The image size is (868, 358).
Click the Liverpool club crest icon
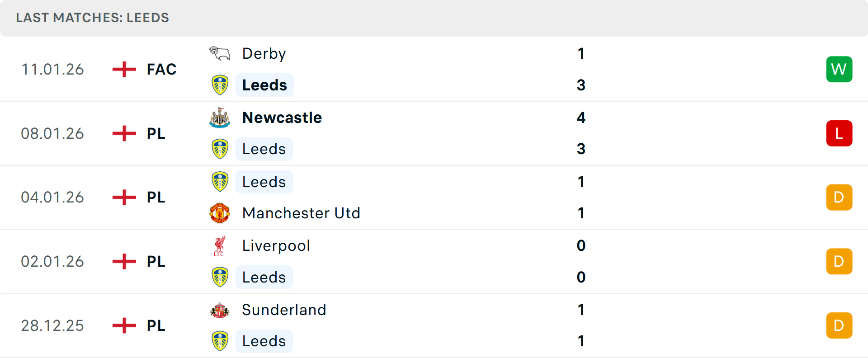pos(220,246)
